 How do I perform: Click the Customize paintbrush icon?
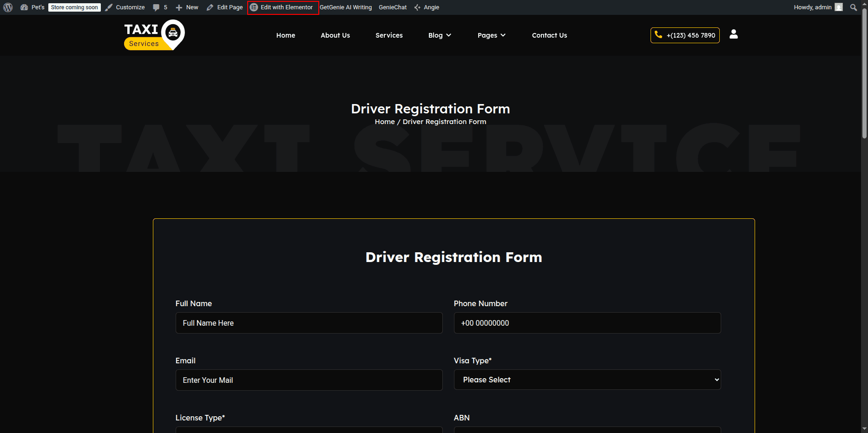(109, 7)
